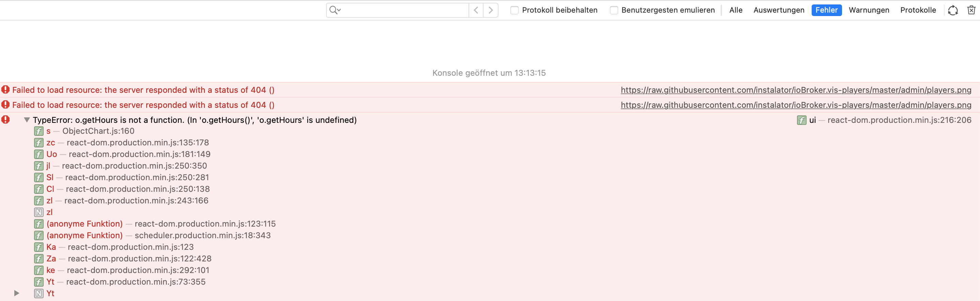Click the N badge next to zl
This screenshot has height=301, width=980.
tap(39, 212)
